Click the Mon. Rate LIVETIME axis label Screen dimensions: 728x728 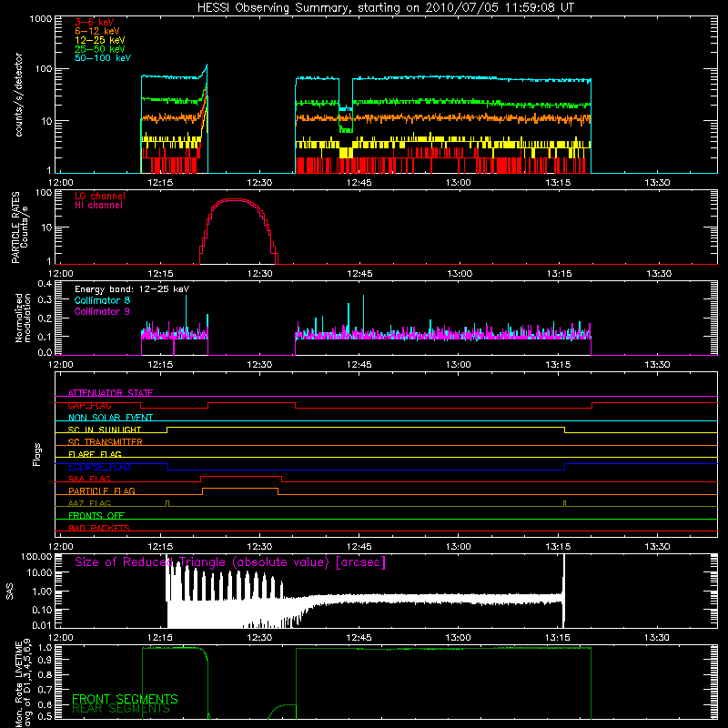pyautogui.click(x=23, y=682)
